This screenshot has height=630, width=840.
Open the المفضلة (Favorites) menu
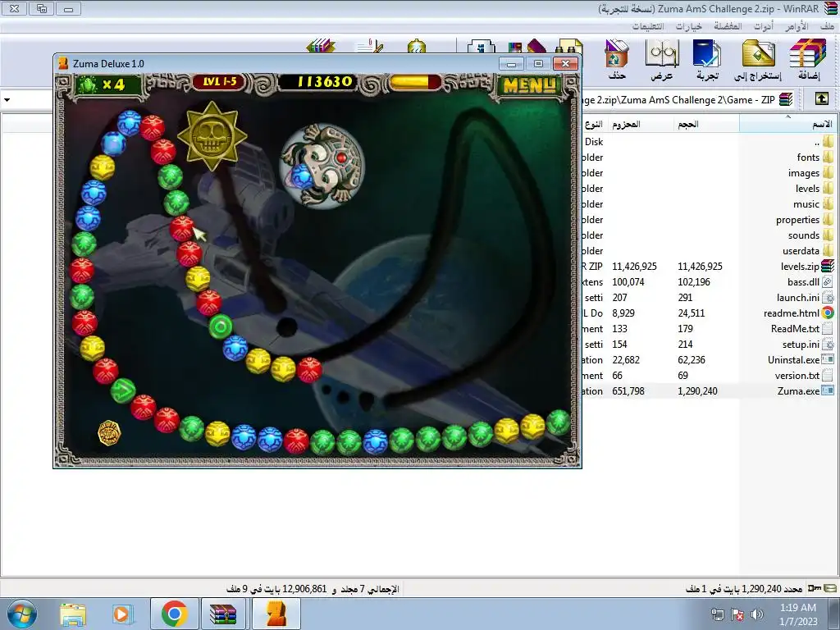tap(728, 25)
